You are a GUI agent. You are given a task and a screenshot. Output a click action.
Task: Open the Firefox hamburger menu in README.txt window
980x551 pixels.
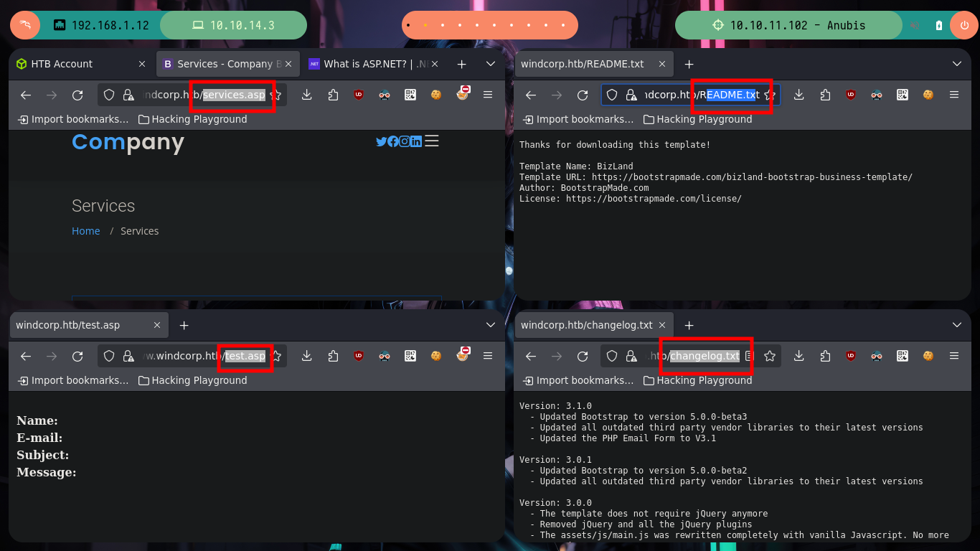tap(954, 95)
